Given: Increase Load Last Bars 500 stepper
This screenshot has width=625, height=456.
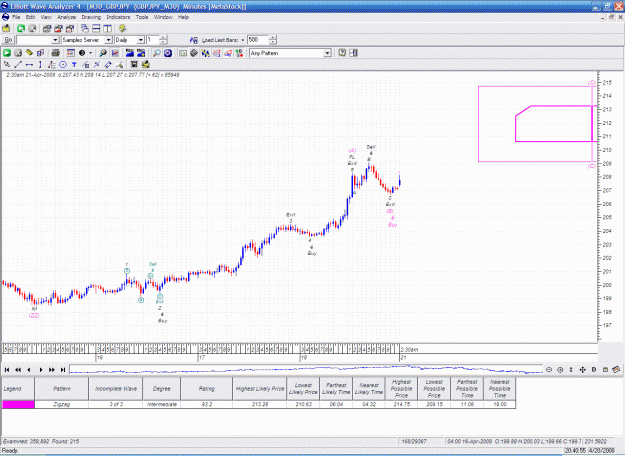Looking at the screenshot, I should click(273, 38).
